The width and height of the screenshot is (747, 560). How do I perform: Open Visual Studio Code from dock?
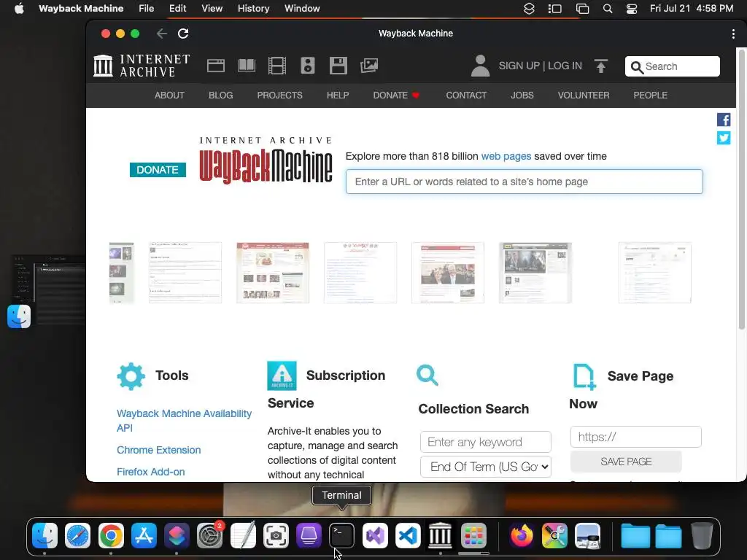click(x=408, y=536)
